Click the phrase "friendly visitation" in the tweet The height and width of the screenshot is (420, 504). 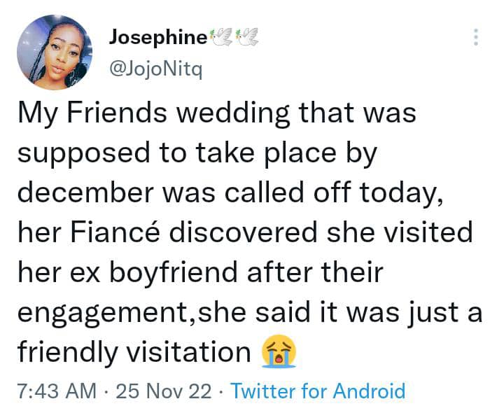134,351
